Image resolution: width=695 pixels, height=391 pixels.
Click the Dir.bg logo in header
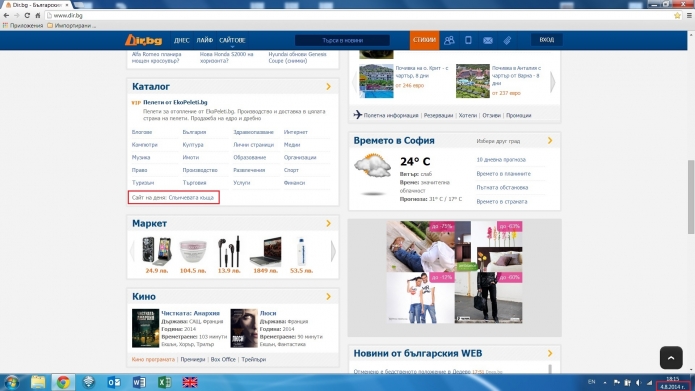point(143,40)
